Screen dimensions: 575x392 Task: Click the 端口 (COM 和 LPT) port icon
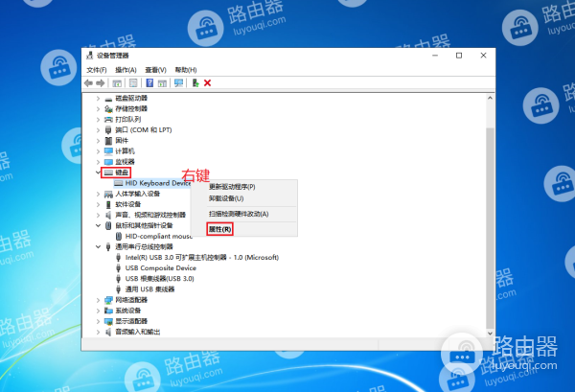pos(108,129)
